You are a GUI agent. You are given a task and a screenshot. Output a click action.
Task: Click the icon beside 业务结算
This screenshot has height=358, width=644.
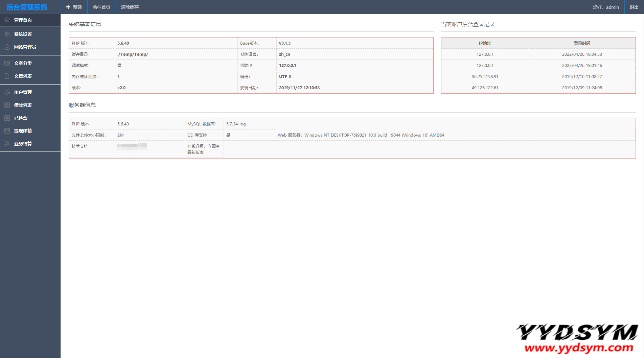(x=7, y=144)
